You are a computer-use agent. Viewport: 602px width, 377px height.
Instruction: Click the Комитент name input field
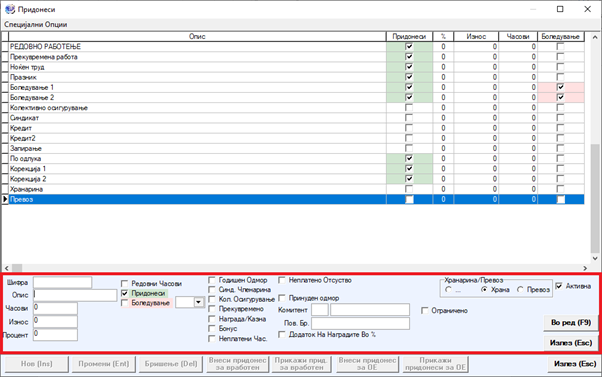(x=370, y=310)
